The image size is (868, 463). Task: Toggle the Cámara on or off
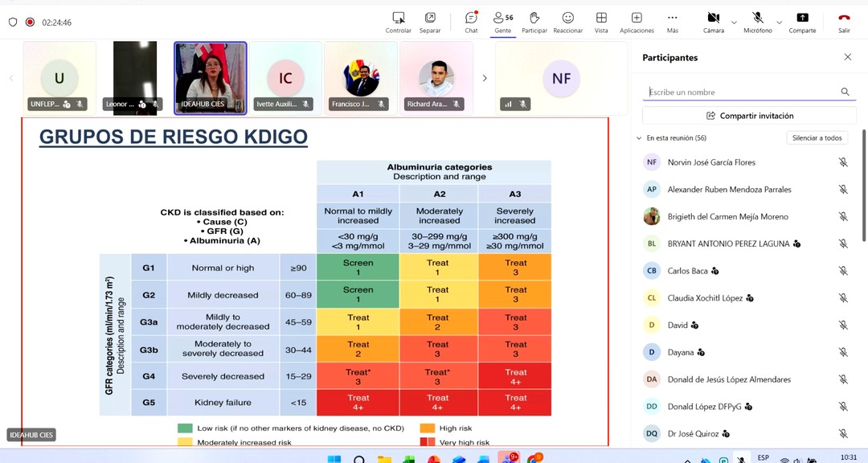(713, 18)
